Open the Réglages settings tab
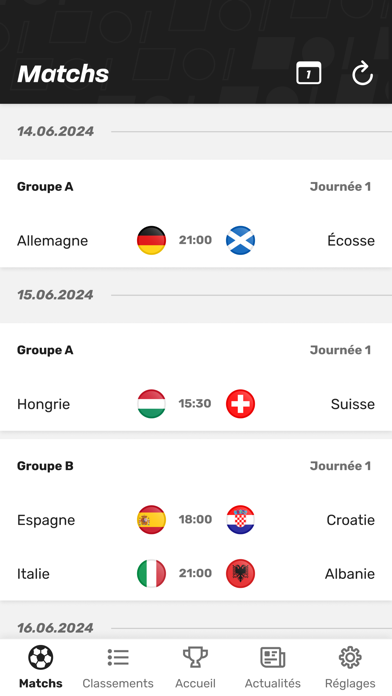The height and width of the screenshot is (696, 392). [x=350, y=667]
